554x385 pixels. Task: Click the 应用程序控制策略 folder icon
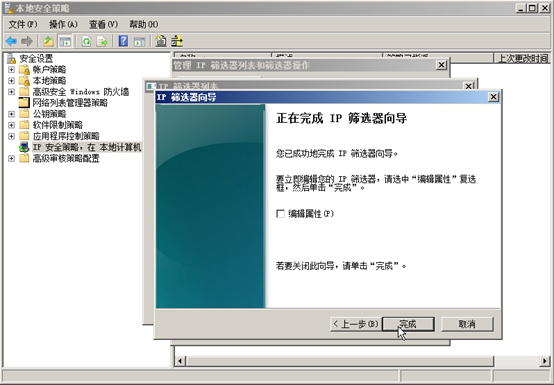click(x=24, y=136)
